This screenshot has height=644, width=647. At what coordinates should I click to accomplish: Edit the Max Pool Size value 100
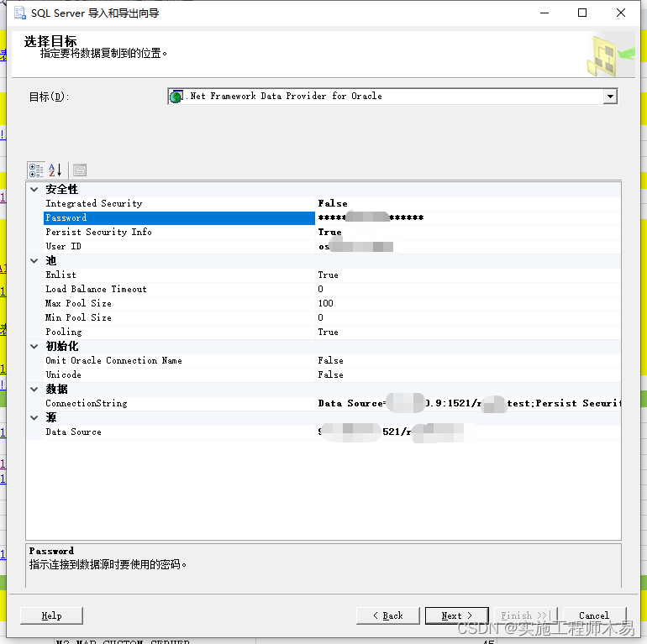pyautogui.click(x=468, y=303)
